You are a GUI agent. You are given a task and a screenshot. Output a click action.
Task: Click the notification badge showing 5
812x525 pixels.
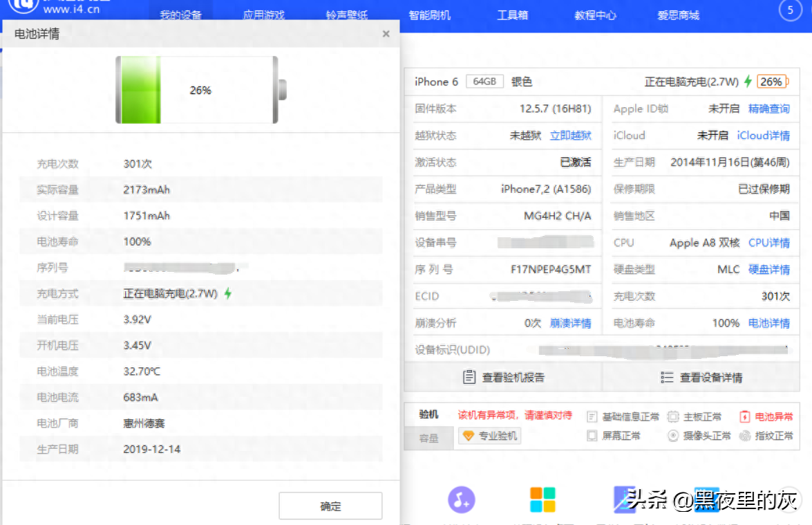click(x=790, y=10)
